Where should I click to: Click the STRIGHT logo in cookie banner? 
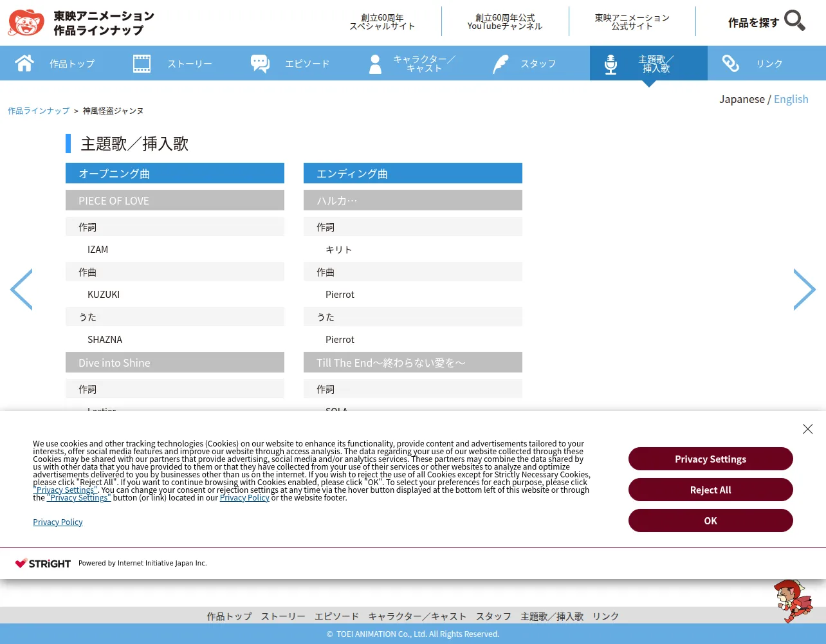[x=43, y=563]
